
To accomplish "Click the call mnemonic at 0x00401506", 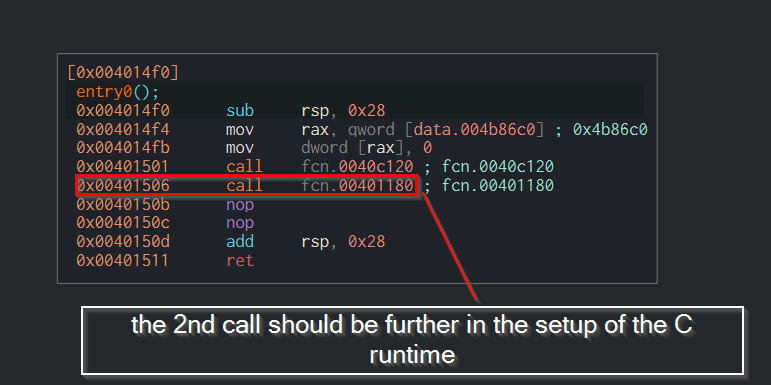I will (x=244, y=185).
